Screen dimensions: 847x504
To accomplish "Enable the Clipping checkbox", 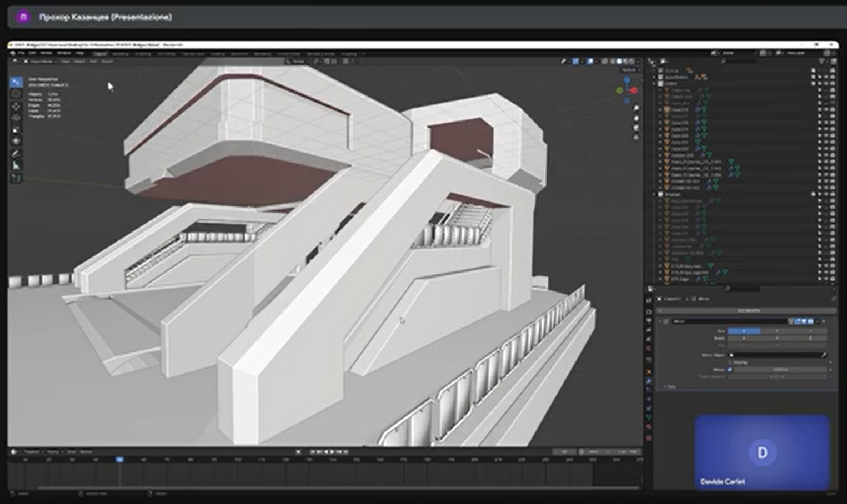I will (730, 362).
